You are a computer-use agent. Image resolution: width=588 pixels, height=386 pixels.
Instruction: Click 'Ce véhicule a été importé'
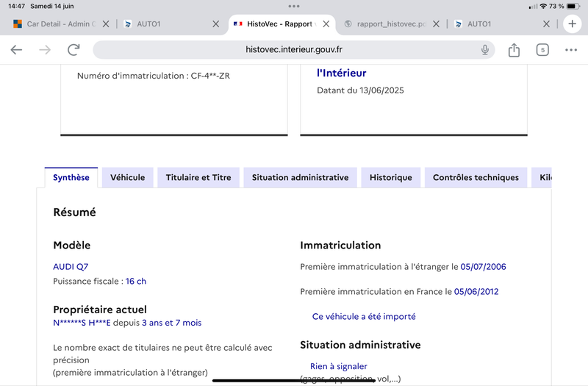point(364,317)
